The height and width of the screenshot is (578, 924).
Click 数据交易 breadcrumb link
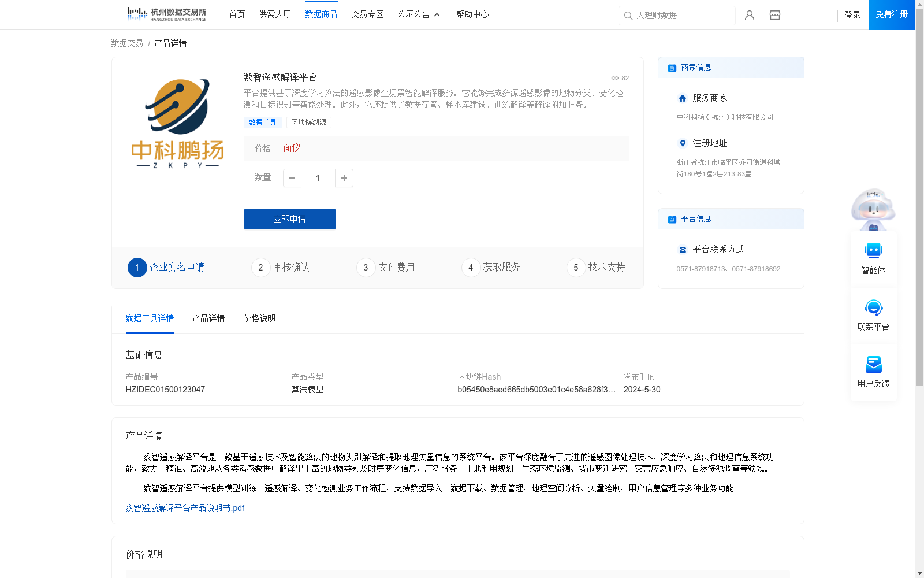tap(127, 43)
